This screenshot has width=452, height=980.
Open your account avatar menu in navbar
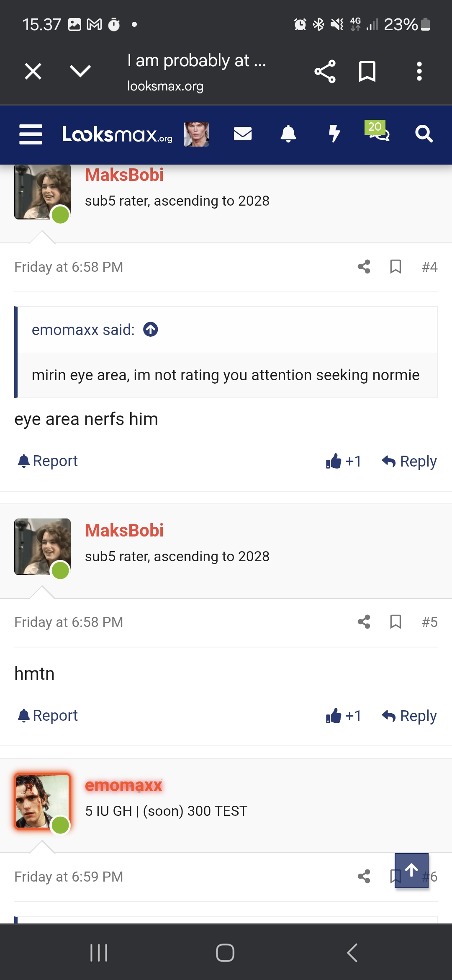tap(197, 134)
